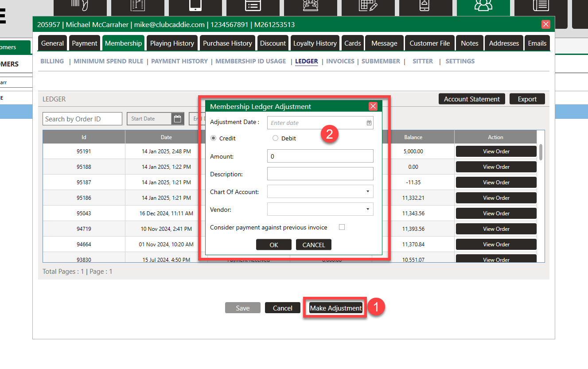Open the INVOICES membership sub-tab
Screen dimensions: 588x369
[x=340, y=61]
